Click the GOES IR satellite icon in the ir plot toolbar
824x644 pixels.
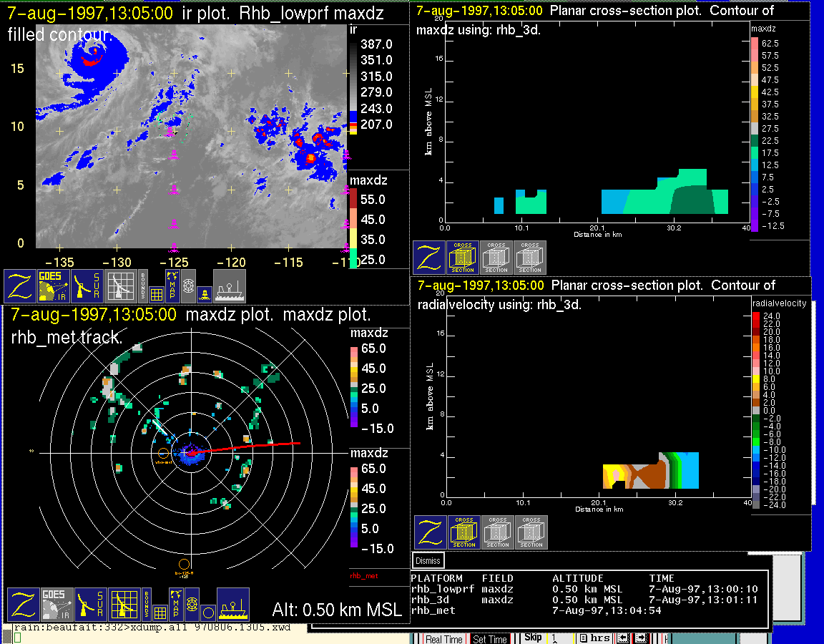[54, 286]
